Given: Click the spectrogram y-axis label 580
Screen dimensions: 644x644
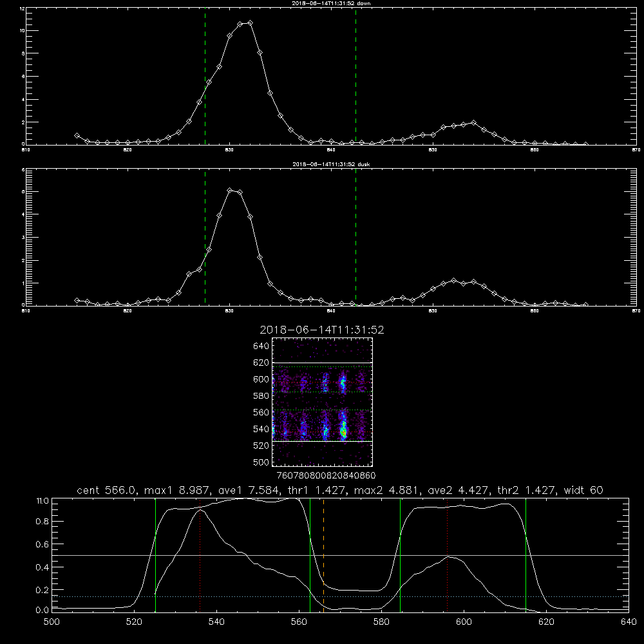Looking at the screenshot, I should [261, 396].
